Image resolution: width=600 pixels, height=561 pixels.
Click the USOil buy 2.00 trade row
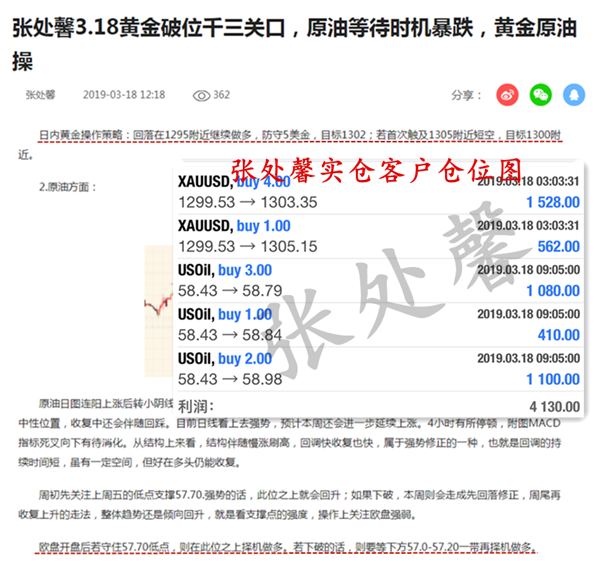click(378, 369)
